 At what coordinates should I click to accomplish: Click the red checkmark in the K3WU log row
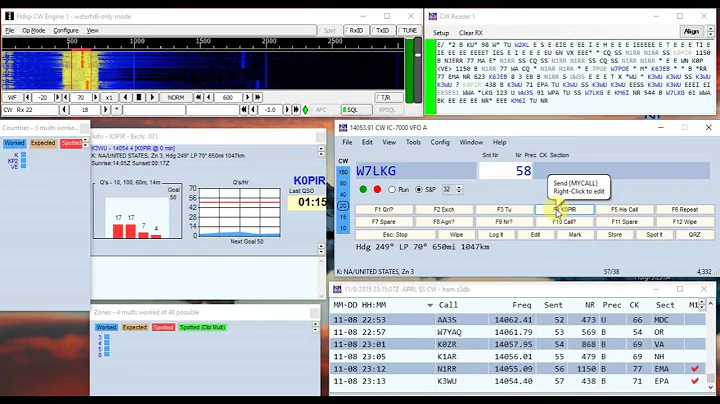coord(695,381)
